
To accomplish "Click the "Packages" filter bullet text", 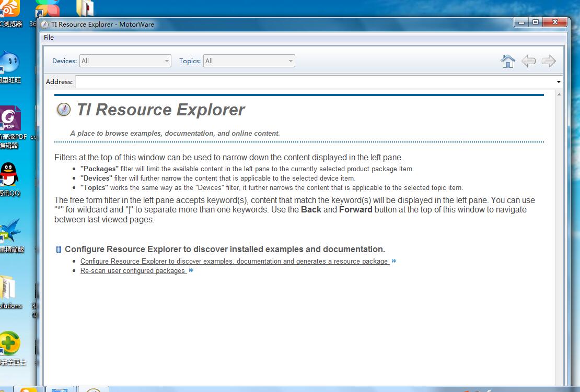I will click(x=247, y=169).
